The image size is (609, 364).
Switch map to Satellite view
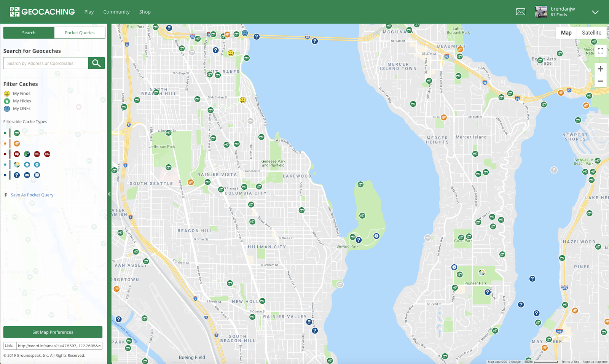point(591,33)
